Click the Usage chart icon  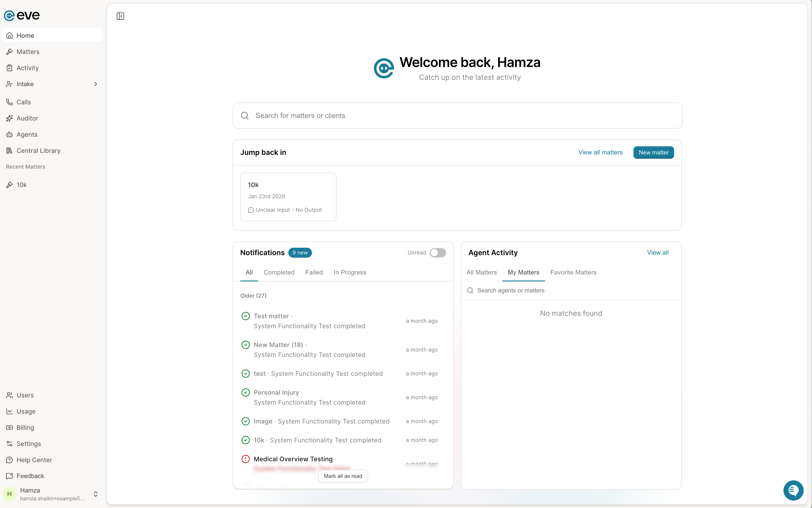tap(9, 411)
